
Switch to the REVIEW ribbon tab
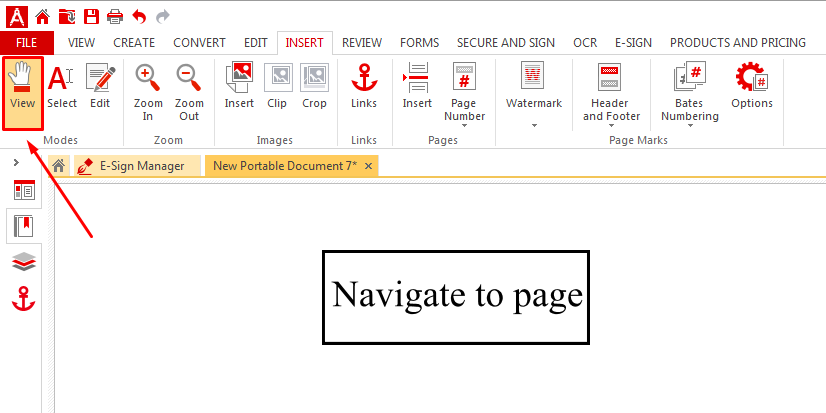pyautogui.click(x=362, y=43)
